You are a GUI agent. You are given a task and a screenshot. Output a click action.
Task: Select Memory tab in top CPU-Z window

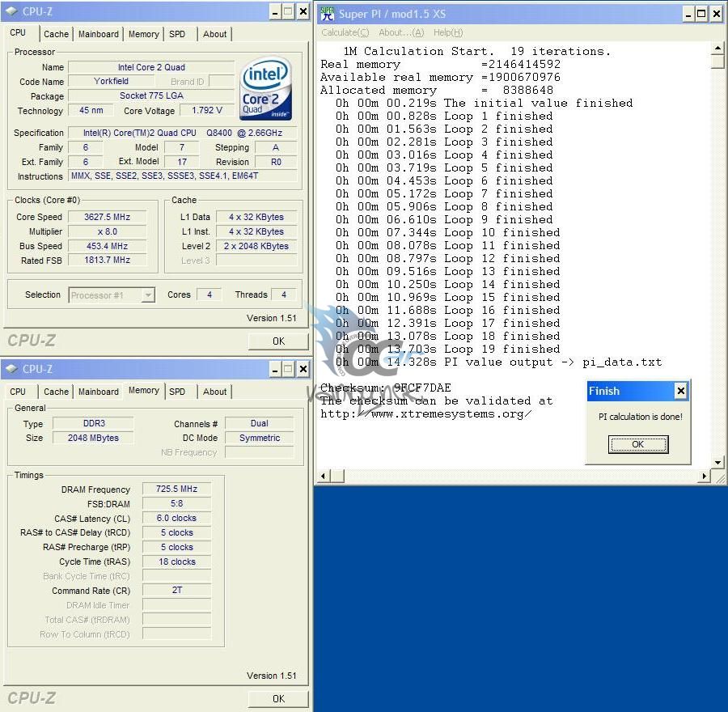point(143,34)
